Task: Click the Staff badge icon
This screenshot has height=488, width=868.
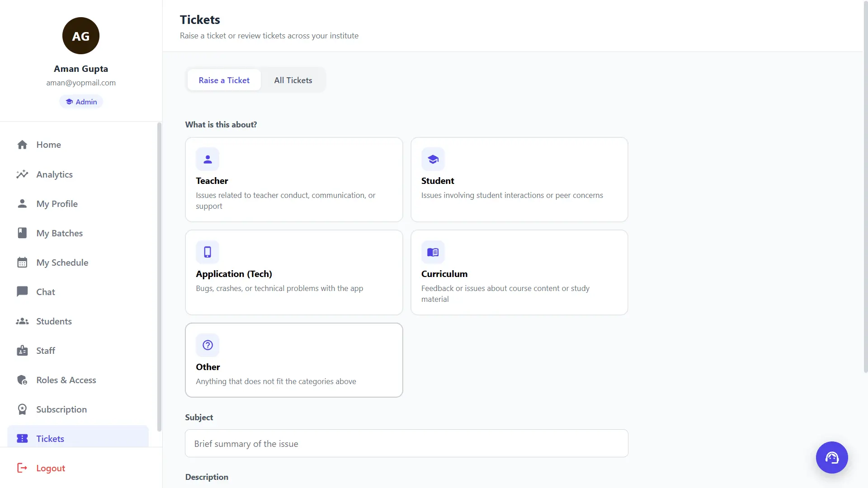Action: tap(22, 351)
